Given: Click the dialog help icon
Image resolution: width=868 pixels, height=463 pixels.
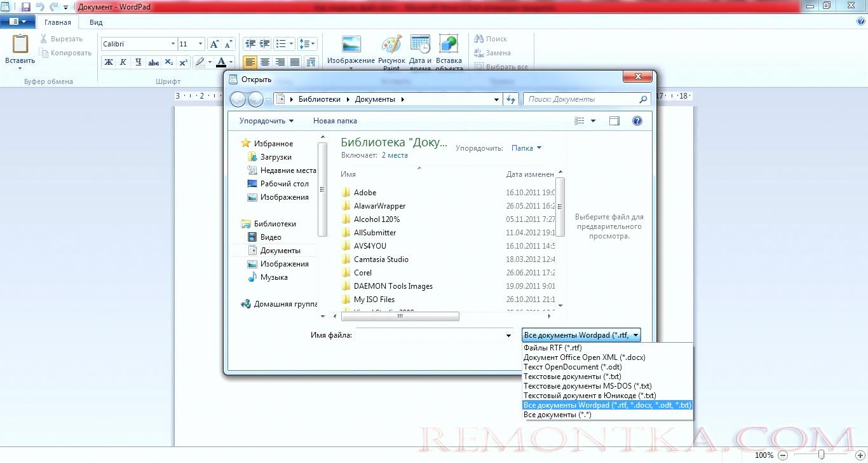Looking at the screenshot, I should click(x=637, y=121).
